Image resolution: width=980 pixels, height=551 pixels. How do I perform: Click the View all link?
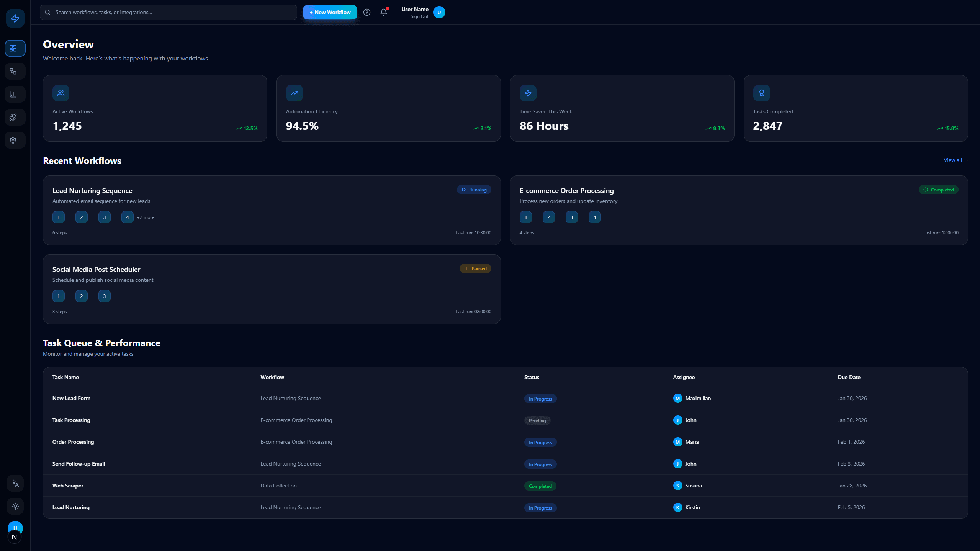(955, 160)
